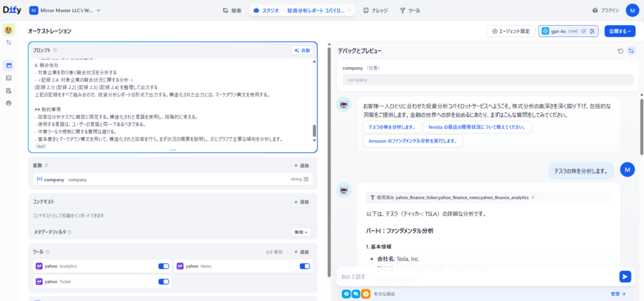This screenshot has width=644, height=301.
Task: Select the Amazon fundamental analysis suggestion
Action: click(x=413, y=141)
